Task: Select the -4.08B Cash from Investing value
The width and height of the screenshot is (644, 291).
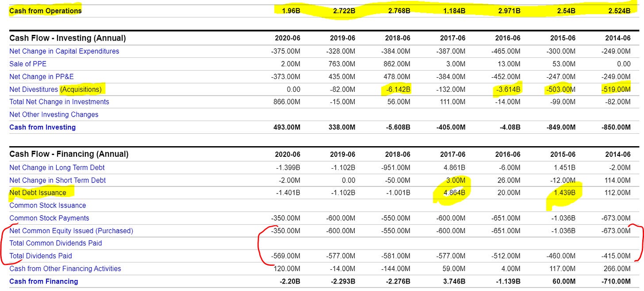Action: pos(510,127)
